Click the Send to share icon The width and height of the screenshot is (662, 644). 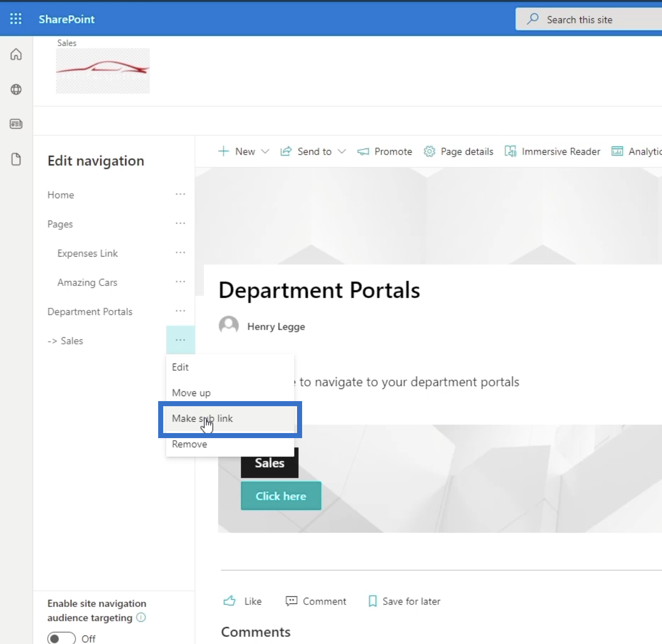286,151
